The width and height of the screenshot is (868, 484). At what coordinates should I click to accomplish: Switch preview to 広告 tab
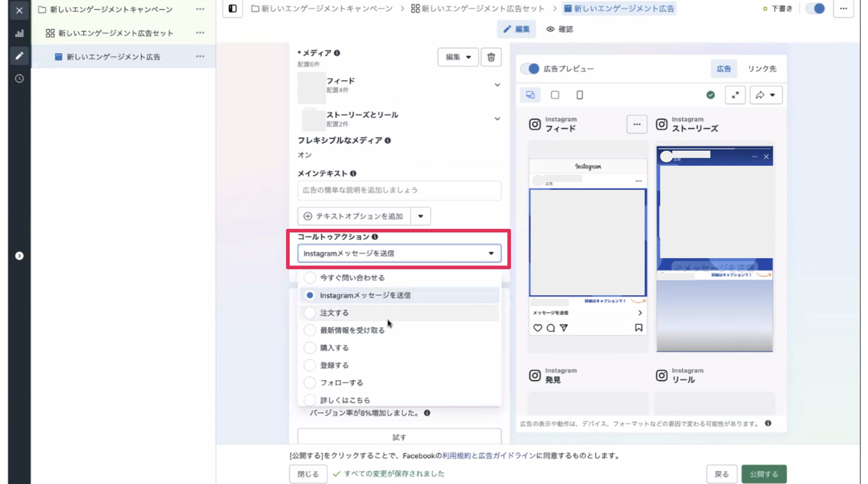pos(724,69)
